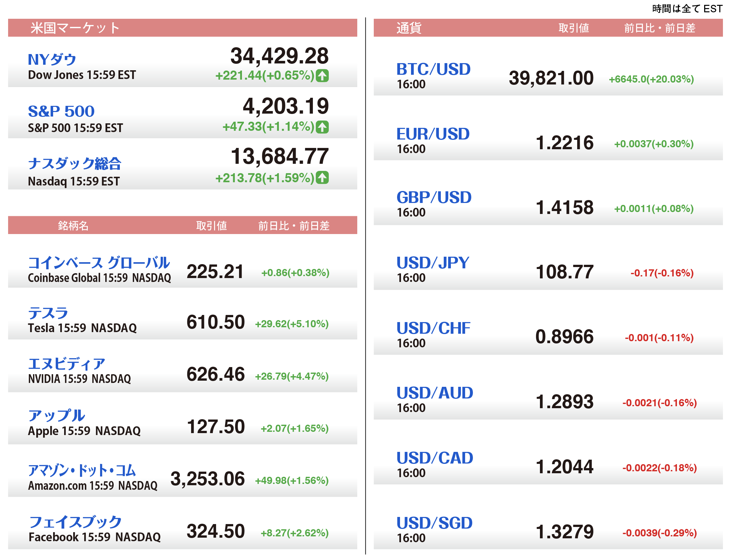Open the テスラ stock link
The height and width of the screenshot is (560, 732).
[x=48, y=313]
